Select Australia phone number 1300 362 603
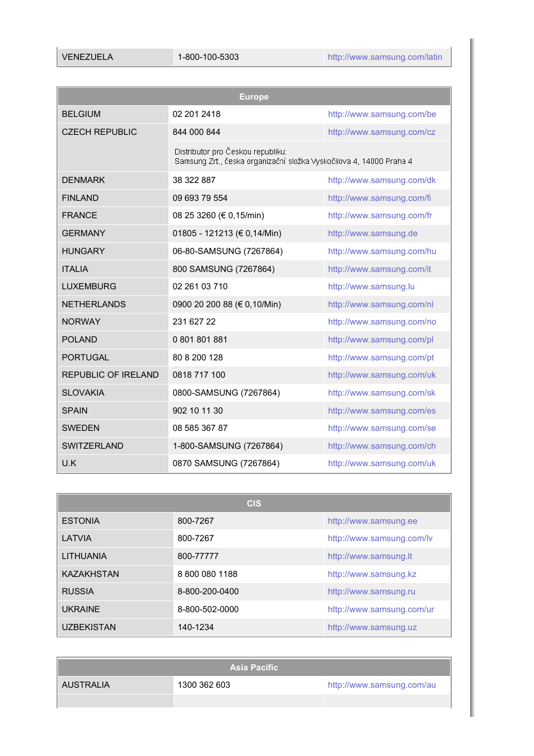The image size is (534, 756). [204, 685]
